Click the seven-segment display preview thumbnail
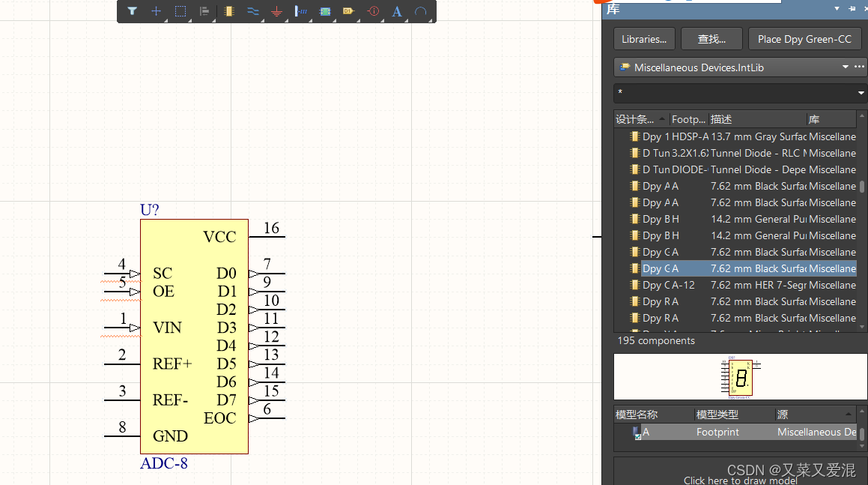 pos(740,377)
